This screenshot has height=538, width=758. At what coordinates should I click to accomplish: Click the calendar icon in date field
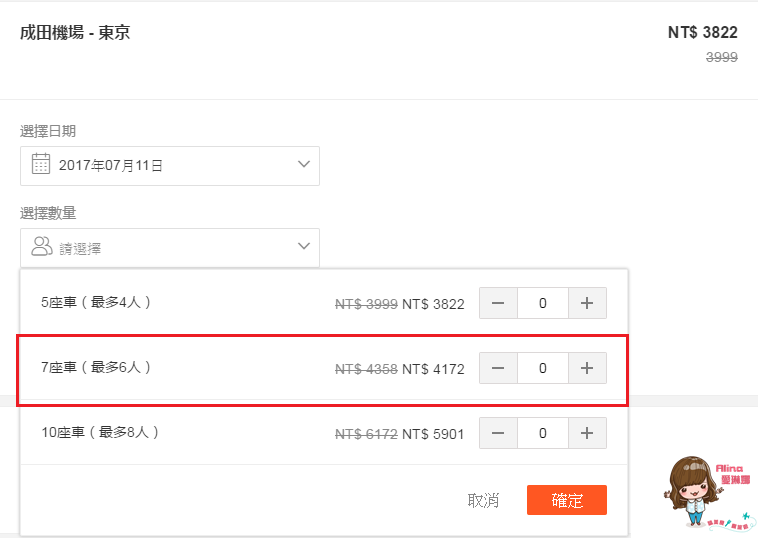(x=41, y=164)
